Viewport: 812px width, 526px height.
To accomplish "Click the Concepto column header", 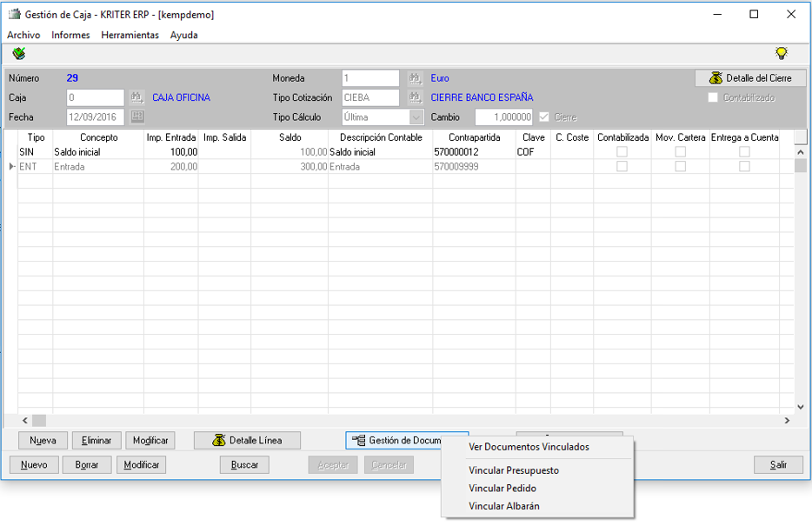I will [98, 137].
